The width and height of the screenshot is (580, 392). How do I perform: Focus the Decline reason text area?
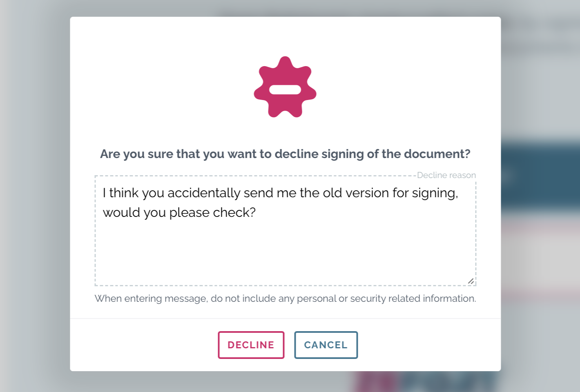(285, 231)
